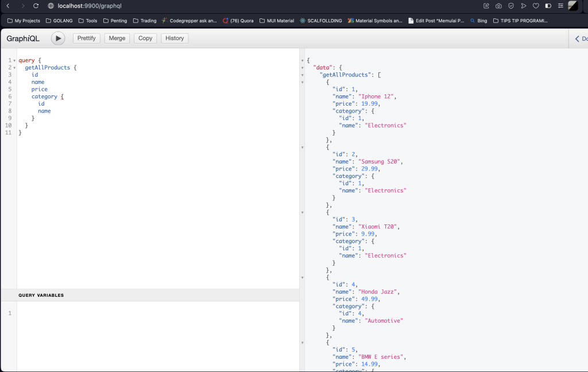Click the "BMW E series" value in results
This screenshot has width=588, height=372.
coord(381,357)
